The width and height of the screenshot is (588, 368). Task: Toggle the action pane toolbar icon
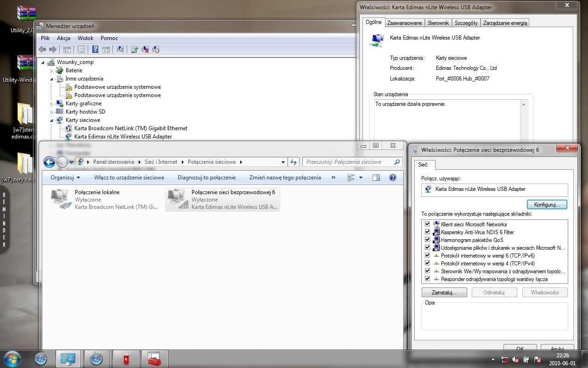(x=106, y=49)
